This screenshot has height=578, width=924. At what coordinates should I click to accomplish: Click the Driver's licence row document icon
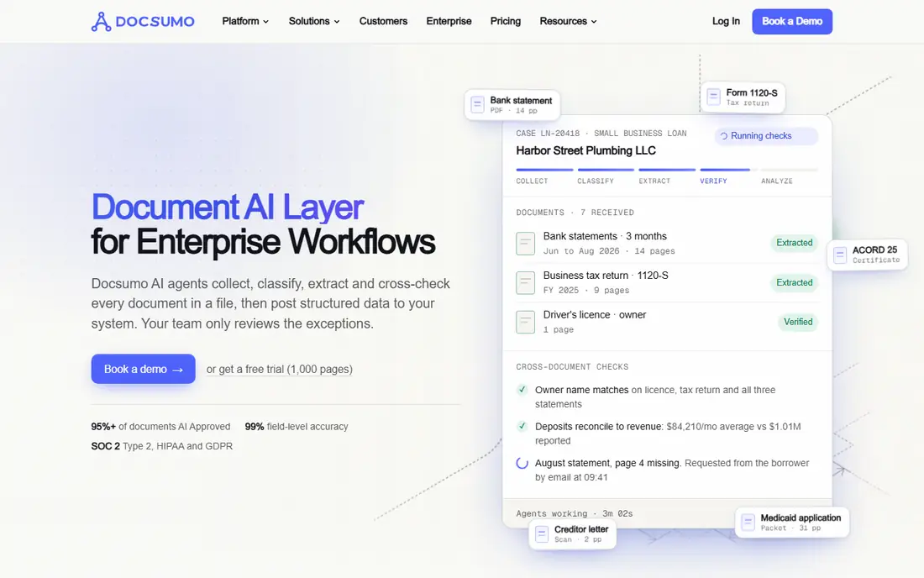(525, 323)
